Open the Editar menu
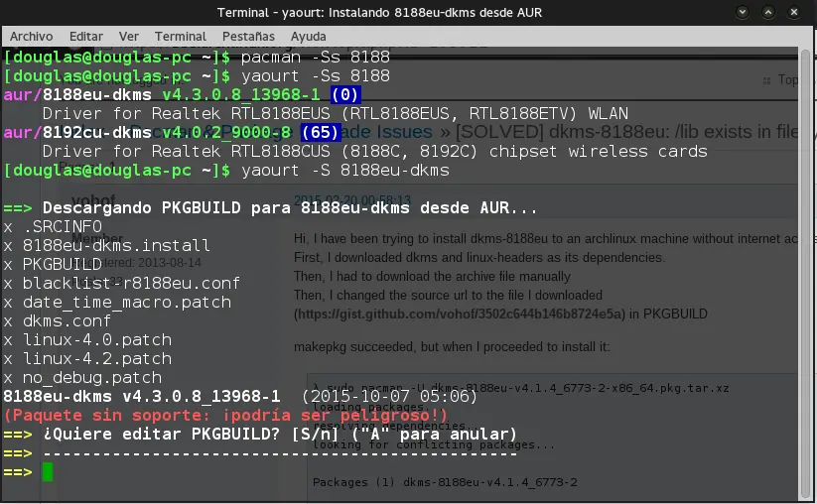Viewport: 817px width, 504px height. (x=86, y=37)
